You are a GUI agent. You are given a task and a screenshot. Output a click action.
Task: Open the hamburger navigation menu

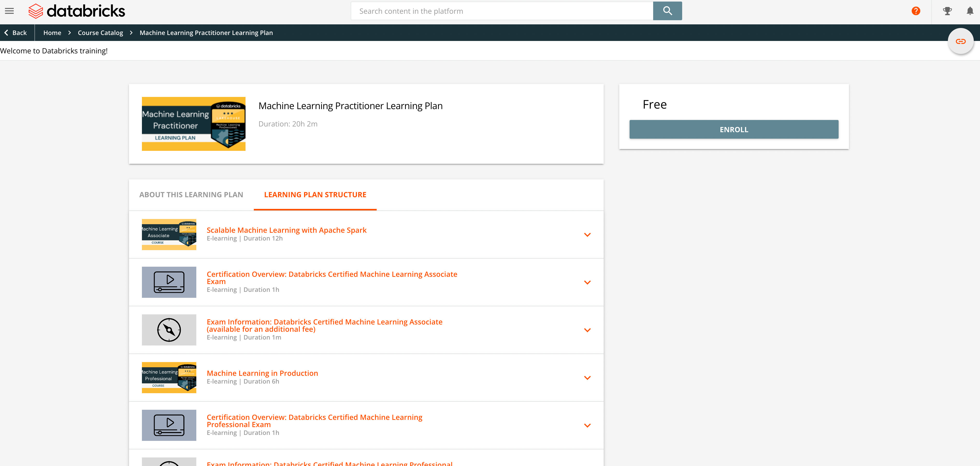pos(9,11)
